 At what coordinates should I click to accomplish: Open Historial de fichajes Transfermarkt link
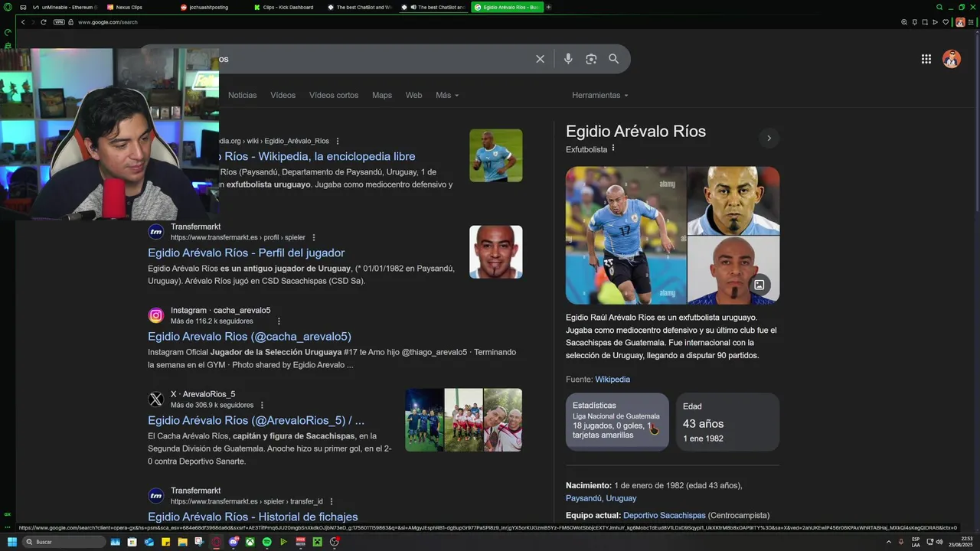253,517
